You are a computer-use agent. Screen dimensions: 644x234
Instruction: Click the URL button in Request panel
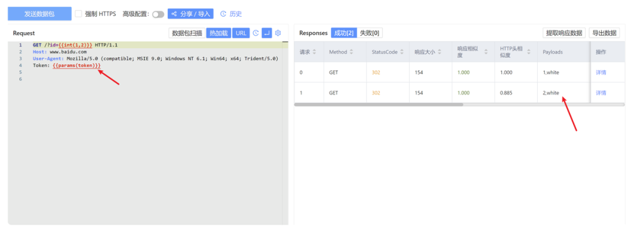point(241,33)
